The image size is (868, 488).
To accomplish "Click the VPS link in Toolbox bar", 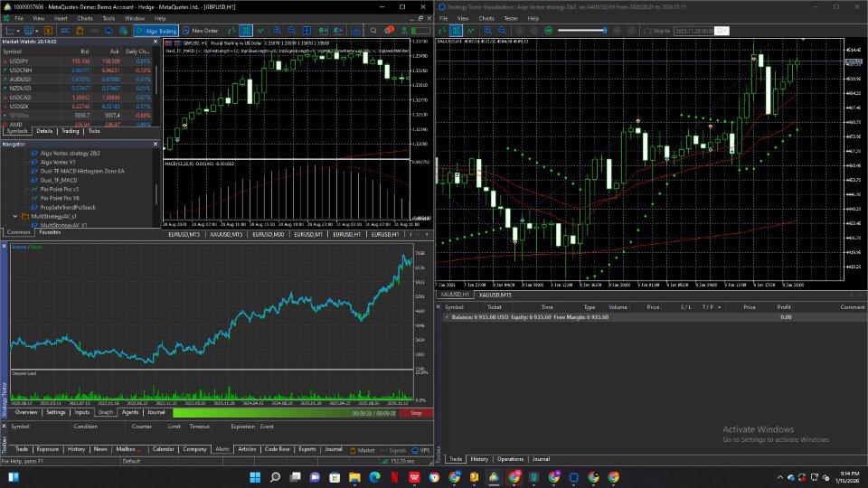I will 421,450.
